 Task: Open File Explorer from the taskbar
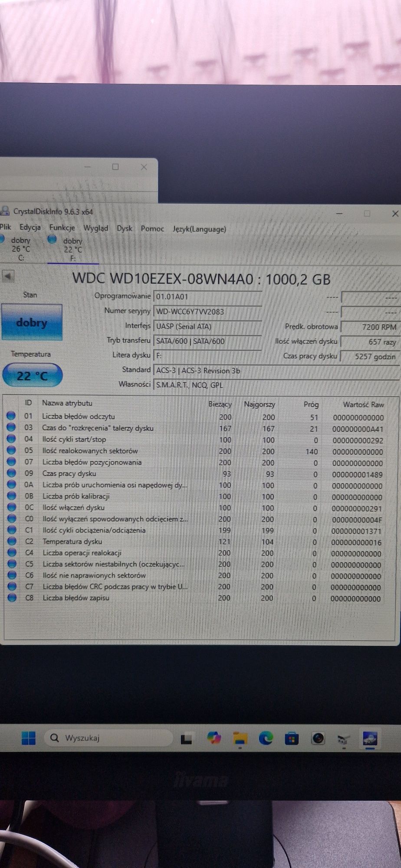click(240, 738)
